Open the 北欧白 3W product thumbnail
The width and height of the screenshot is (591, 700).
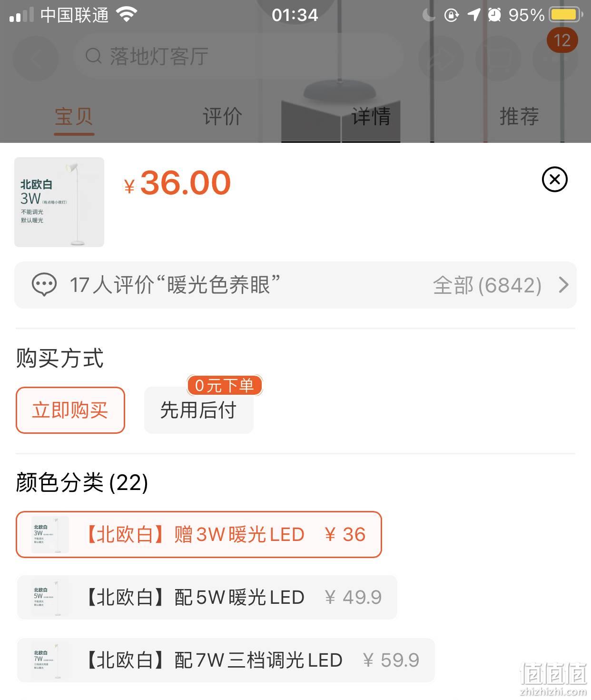[59, 202]
